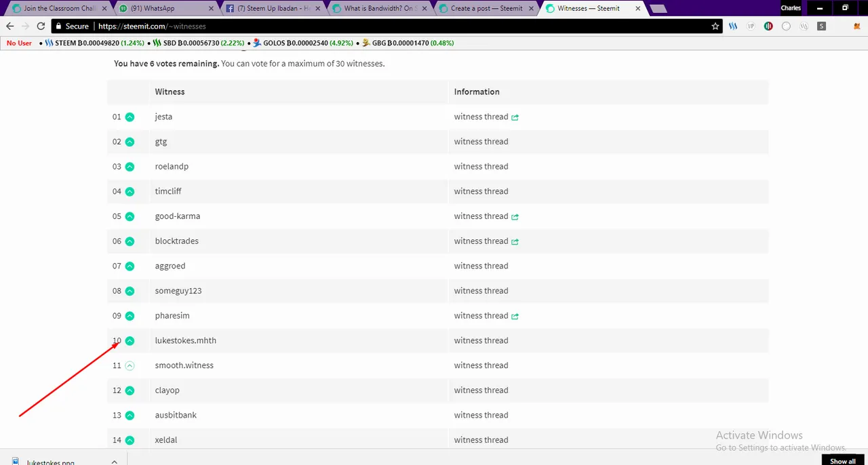Screen dimensions: 868x465
Task: Click the MetaMask fox extension icon
Action: (x=856, y=26)
